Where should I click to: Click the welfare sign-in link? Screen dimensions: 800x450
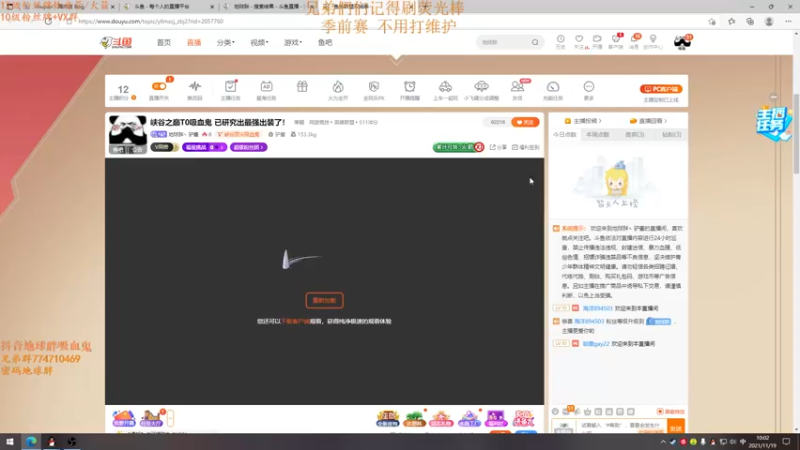(526, 147)
